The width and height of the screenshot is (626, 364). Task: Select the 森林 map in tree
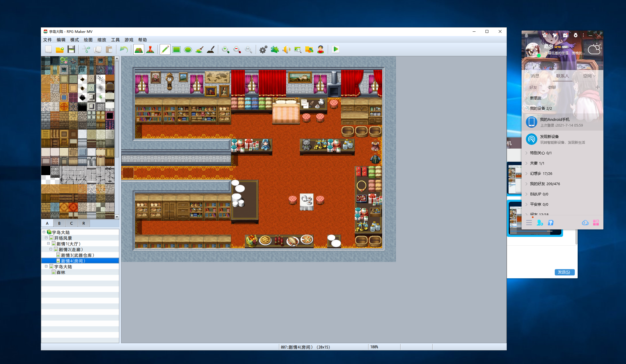61,272
